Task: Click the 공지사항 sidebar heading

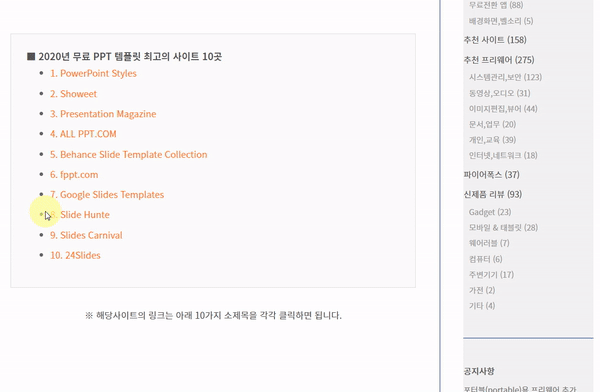Action: click(x=479, y=371)
